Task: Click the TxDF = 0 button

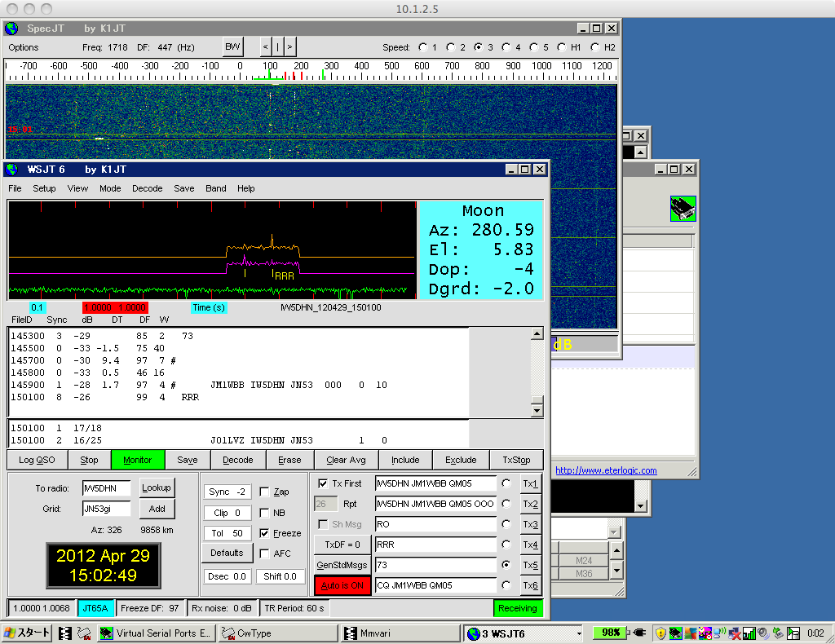Action: 342,545
